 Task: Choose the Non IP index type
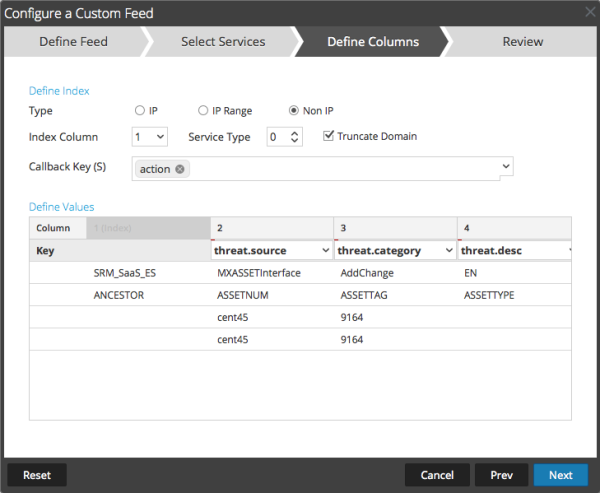point(294,111)
